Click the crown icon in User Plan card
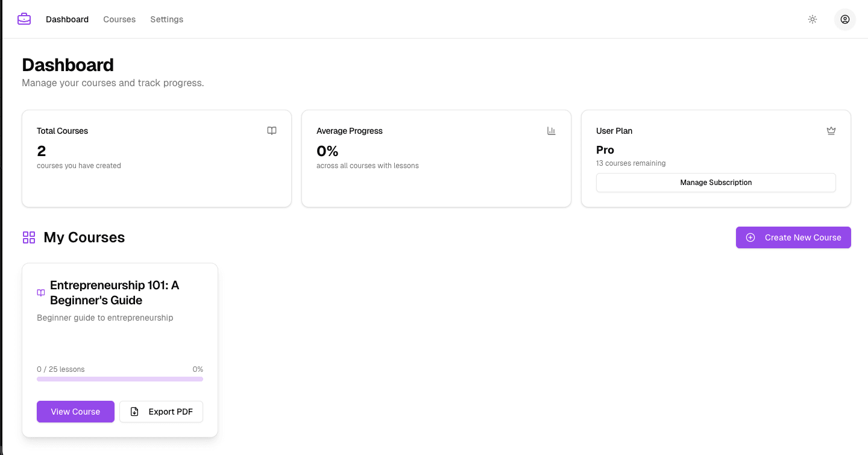Screen dimensions: 868x455 click(x=831, y=131)
